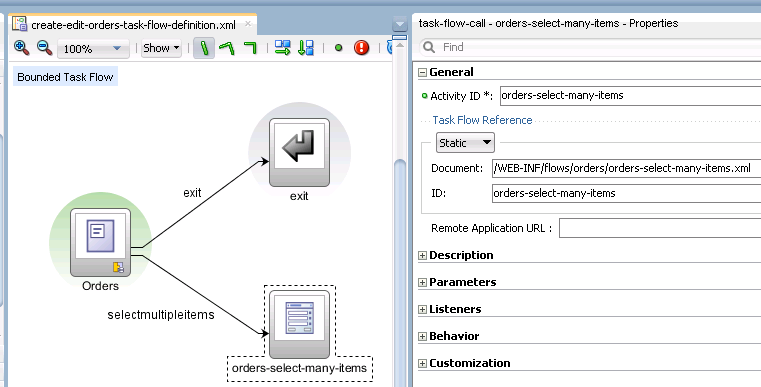The image size is (761, 387).
Task: Open the Show dropdown menu
Action: (x=161, y=48)
